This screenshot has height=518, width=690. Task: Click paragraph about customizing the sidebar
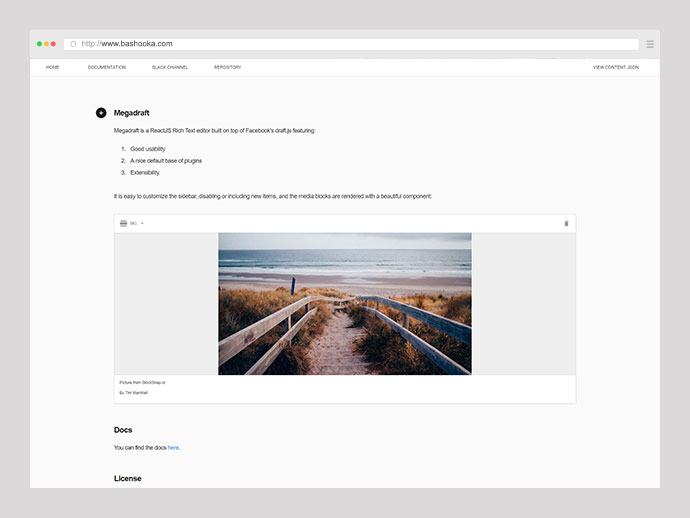point(273,196)
